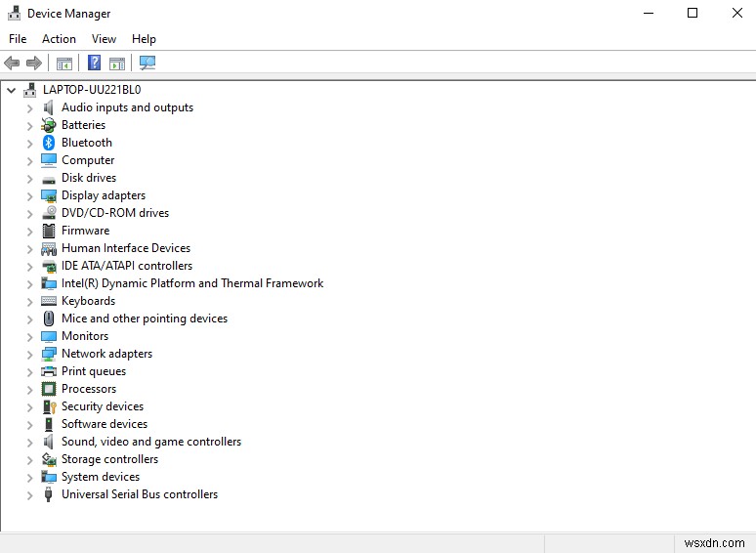The width and height of the screenshot is (756, 553).
Task: Click the Software devices icon
Action: pos(48,424)
